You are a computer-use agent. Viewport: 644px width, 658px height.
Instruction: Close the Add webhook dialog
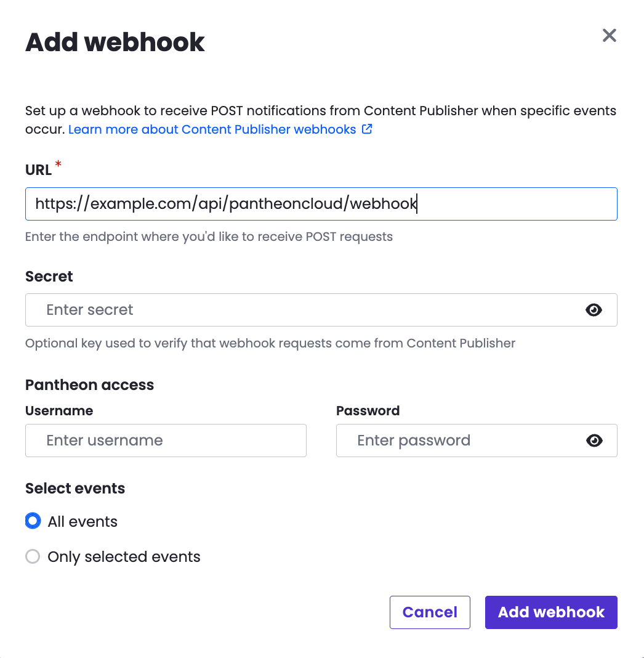[609, 36]
